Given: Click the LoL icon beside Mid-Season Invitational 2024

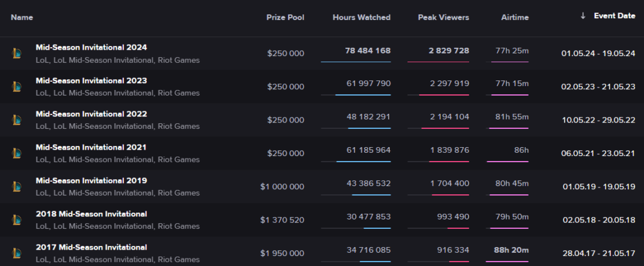Looking at the screenshot, I should pyautogui.click(x=17, y=53).
